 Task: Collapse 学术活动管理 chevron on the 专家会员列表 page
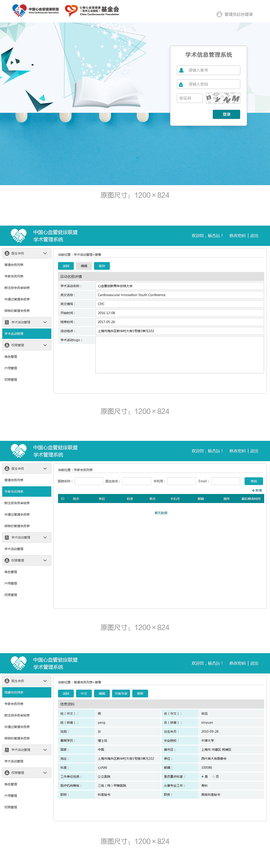tap(45, 537)
